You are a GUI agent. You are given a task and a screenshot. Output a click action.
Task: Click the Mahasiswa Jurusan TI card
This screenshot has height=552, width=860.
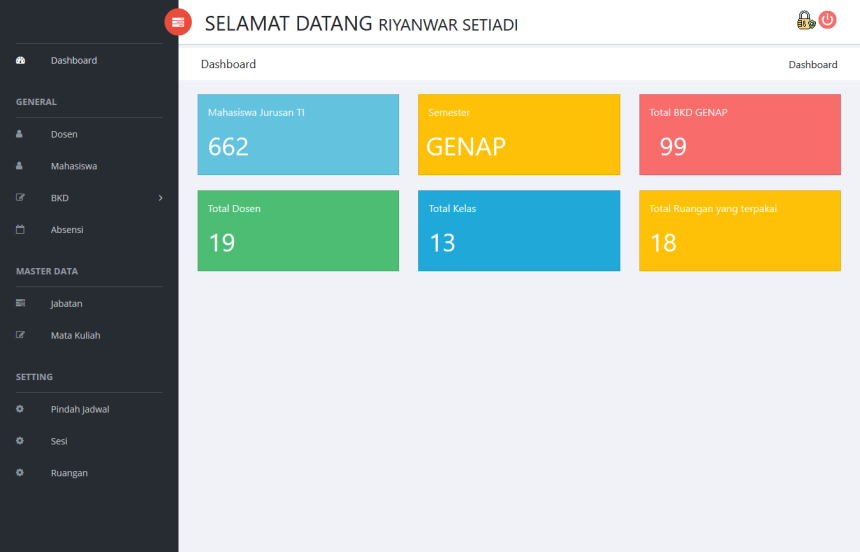point(298,135)
